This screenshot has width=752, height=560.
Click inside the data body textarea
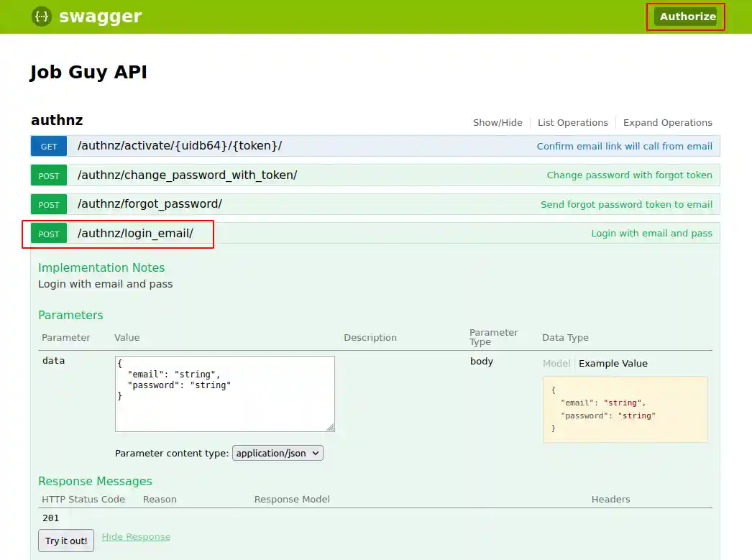click(x=223, y=393)
